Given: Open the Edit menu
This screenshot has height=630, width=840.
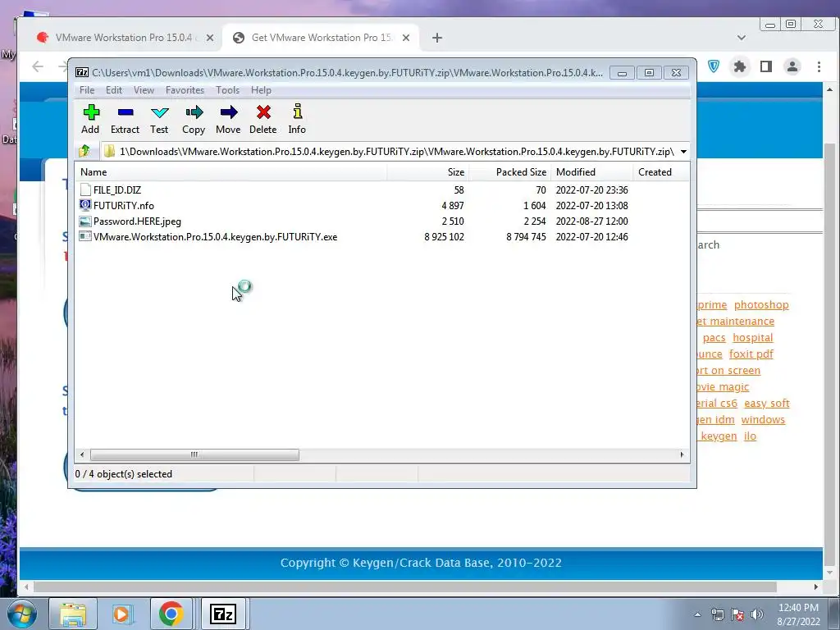Looking at the screenshot, I should pyautogui.click(x=113, y=90).
